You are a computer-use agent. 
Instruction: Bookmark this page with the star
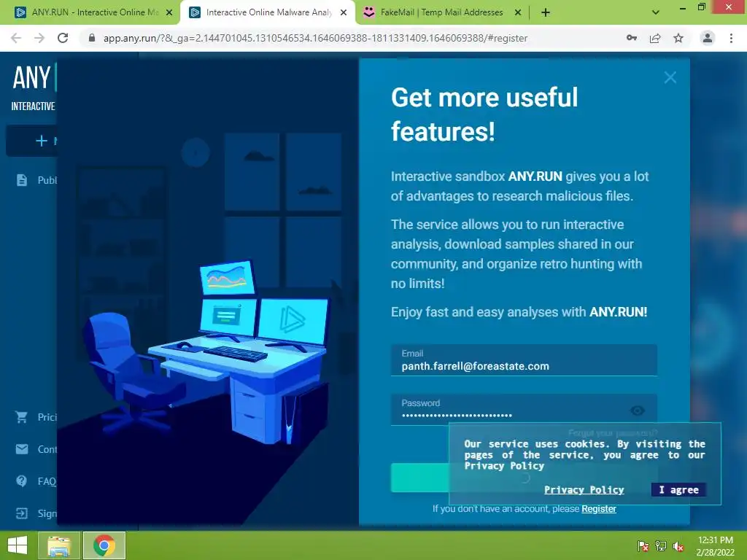(x=678, y=38)
